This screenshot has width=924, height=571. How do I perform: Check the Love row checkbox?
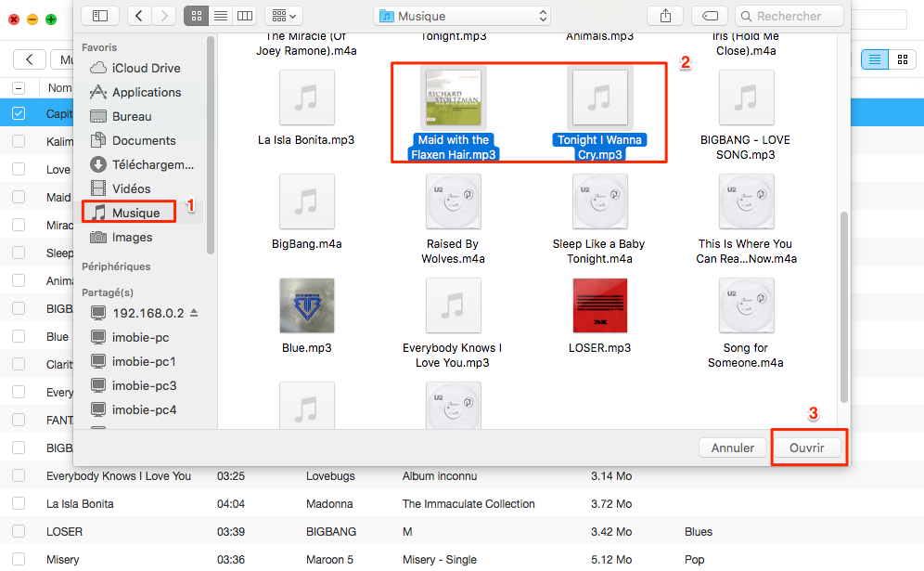(19, 169)
